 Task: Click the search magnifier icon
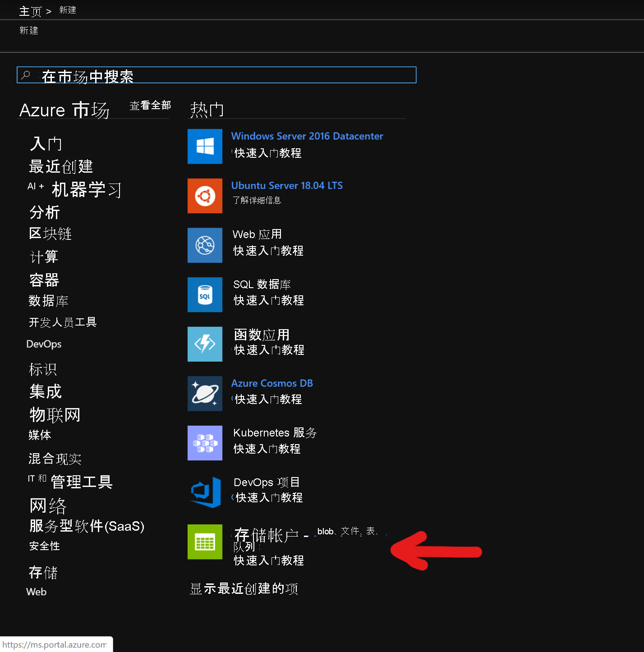click(x=26, y=75)
